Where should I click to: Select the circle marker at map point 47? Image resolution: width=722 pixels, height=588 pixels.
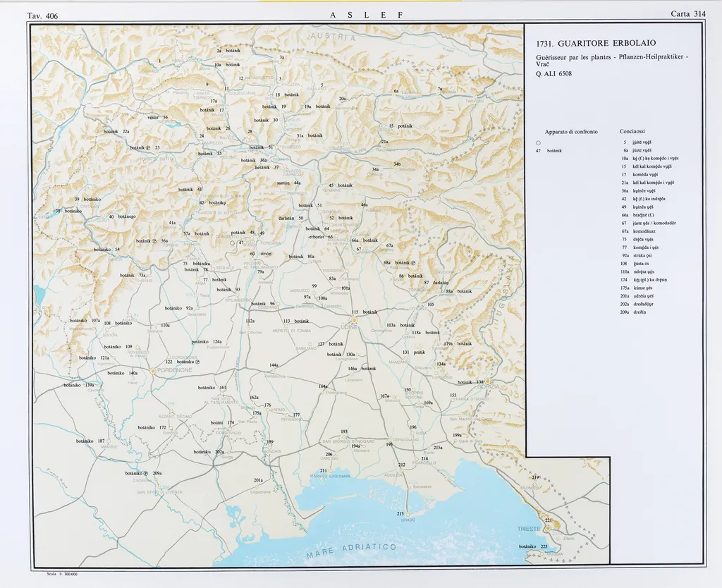pyautogui.click(x=233, y=243)
